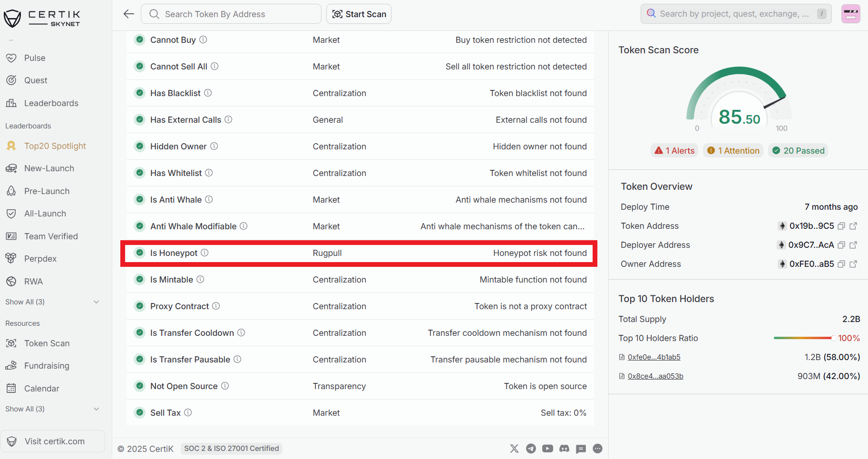The width and height of the screenshot is (868, 459).
Task: Expand Show All under Resources
Action: click(52, 409)
